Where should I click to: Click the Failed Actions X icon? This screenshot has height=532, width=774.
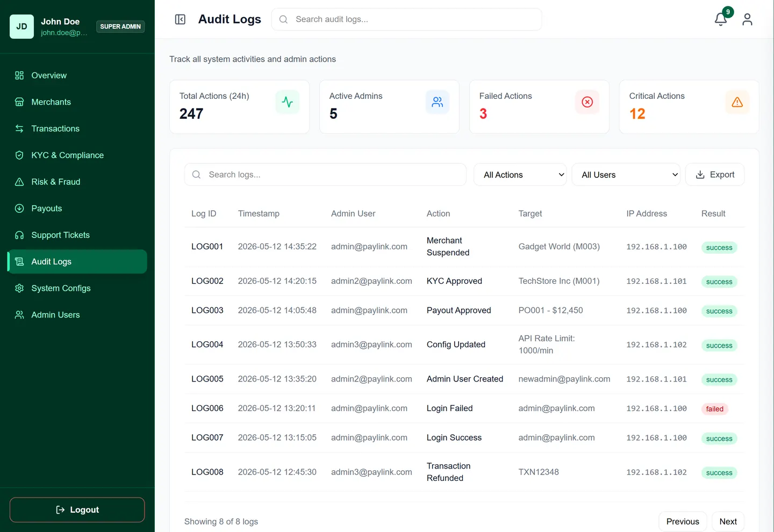pyautogui.click(x=587, y=102)
